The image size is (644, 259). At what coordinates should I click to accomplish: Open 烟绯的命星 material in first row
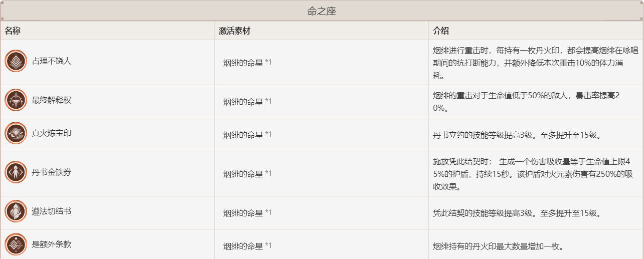pos(247,63)
